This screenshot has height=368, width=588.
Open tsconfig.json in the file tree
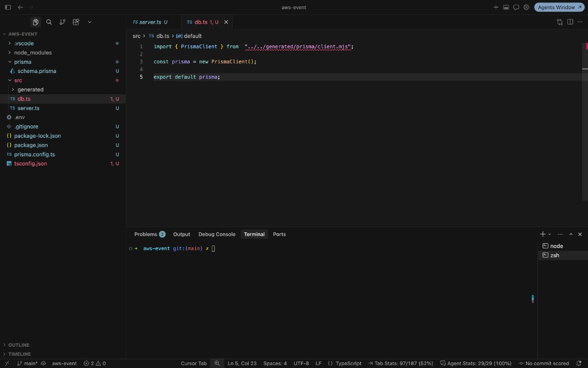30,163
